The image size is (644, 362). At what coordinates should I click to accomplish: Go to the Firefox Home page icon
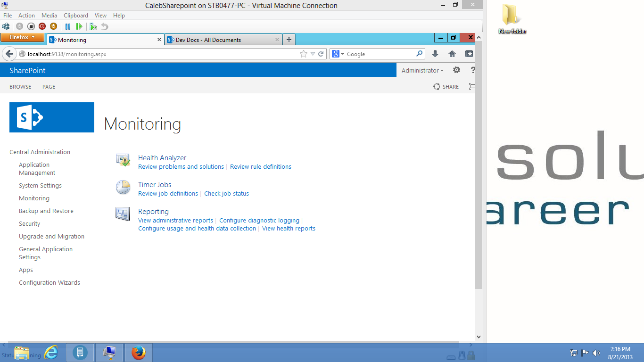(452, 54)
